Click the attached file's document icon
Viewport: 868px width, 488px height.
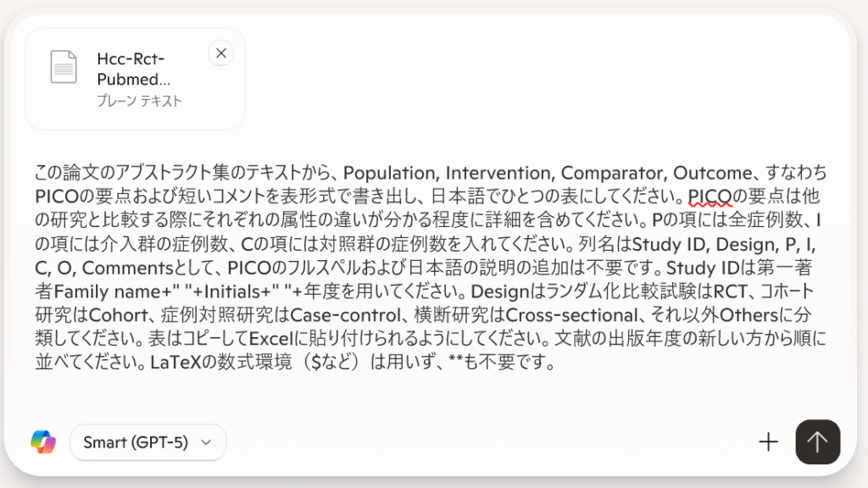coord(64,67)
